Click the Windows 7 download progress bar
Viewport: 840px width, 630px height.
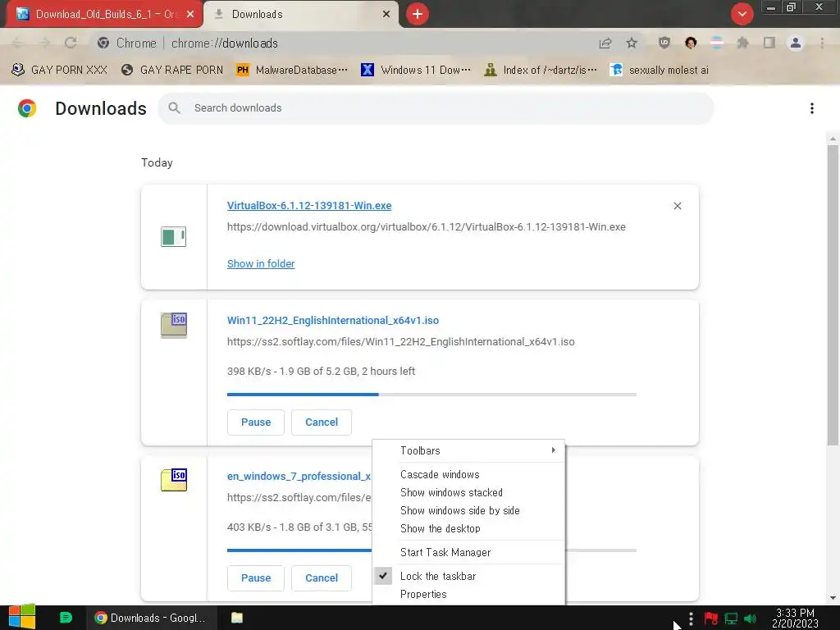point(299,550)
